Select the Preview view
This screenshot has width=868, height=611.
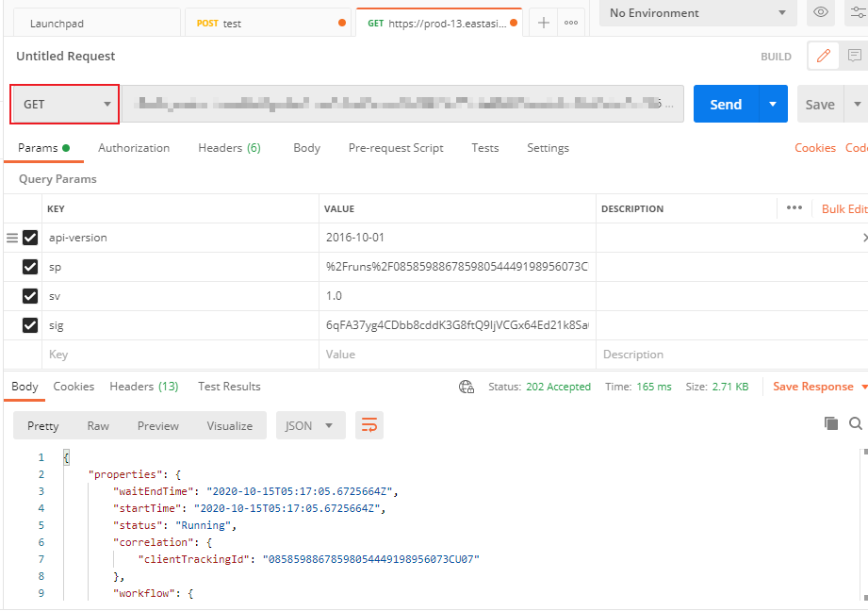click(157, 425)
